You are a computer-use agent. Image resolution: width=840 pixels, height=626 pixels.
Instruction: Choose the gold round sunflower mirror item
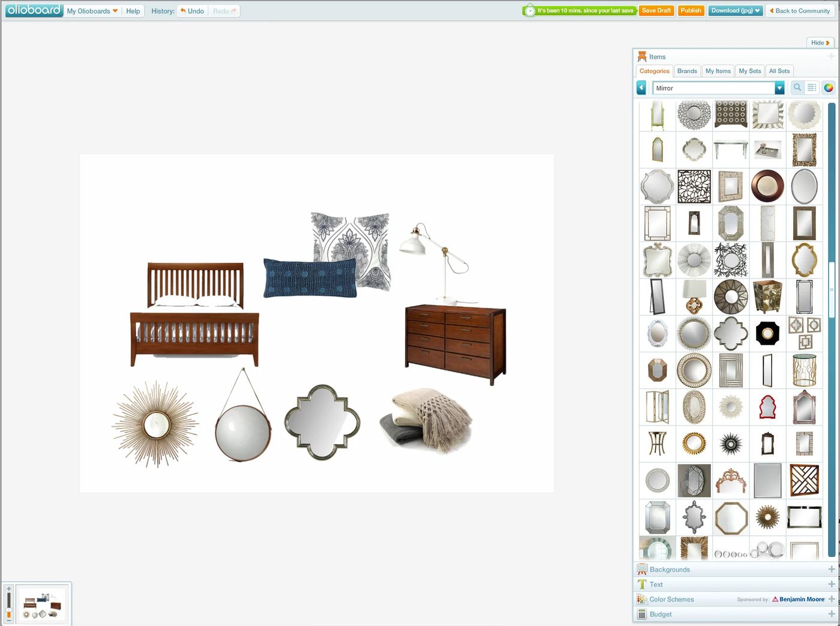tap(694, 444)
